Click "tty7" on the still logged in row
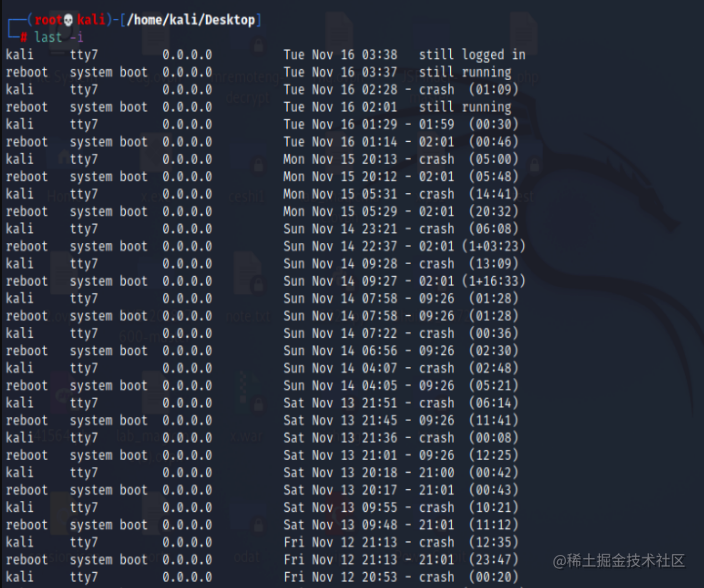This screenshot has width=704, height=588. [84, 55]
